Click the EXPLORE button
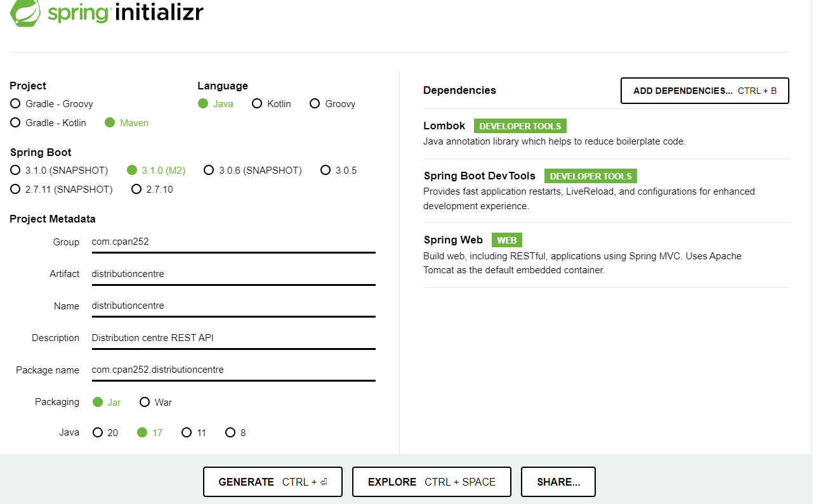This screenshot has height=504, width=823. pos(431,481)
